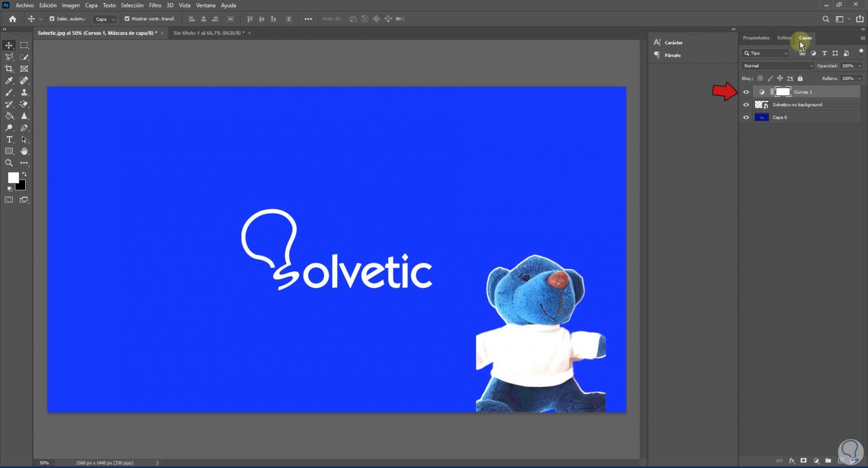Image resolution: width=868 pixels, height=468 pixels.
Task: Open the Search icon in the top bar
Action: [825, 19]
